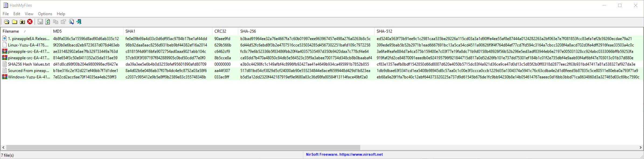Open the Edit menu
The height and width of the screenshot is (159, 644).
[x=17, y=14]
